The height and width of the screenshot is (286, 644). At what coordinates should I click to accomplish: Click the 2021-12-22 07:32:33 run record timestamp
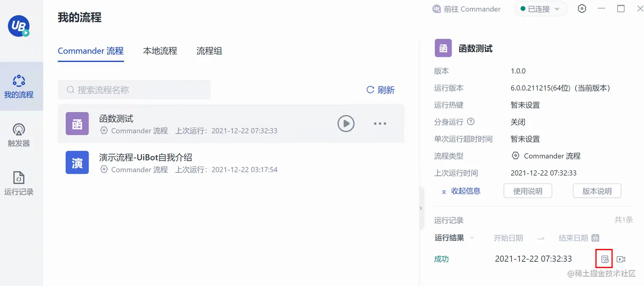[533, 259]
